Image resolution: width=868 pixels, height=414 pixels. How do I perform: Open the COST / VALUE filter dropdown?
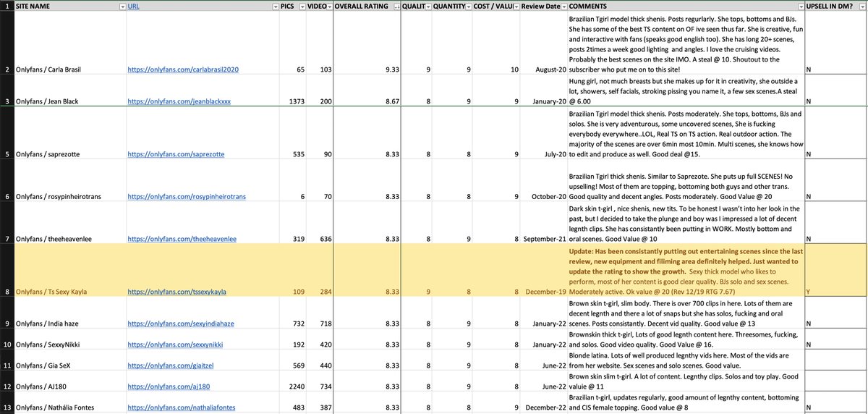click(x=515, y=6)
